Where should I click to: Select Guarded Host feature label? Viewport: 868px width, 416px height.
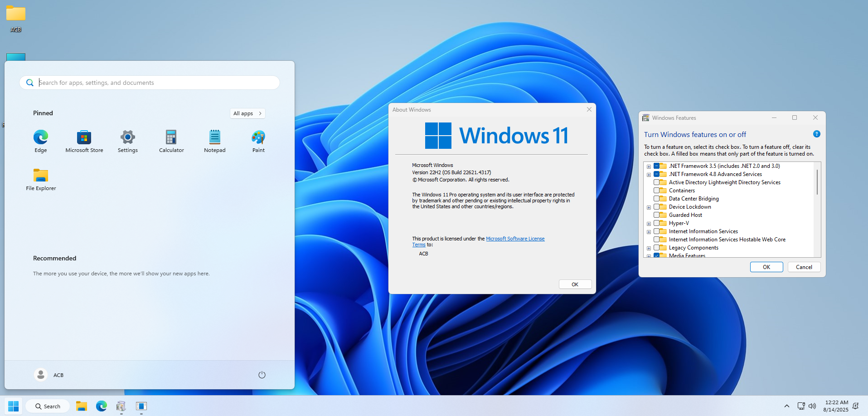pos(685,215)
